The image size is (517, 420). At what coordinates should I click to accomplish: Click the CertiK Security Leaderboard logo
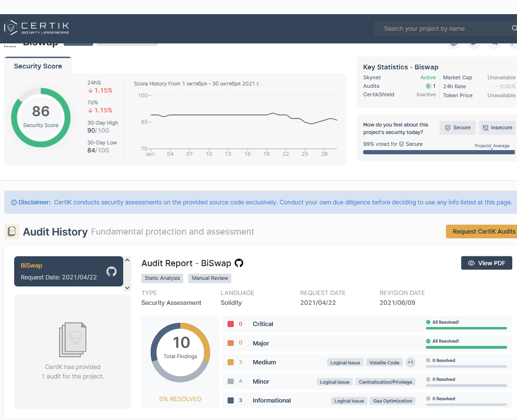[x=37, y=28]
